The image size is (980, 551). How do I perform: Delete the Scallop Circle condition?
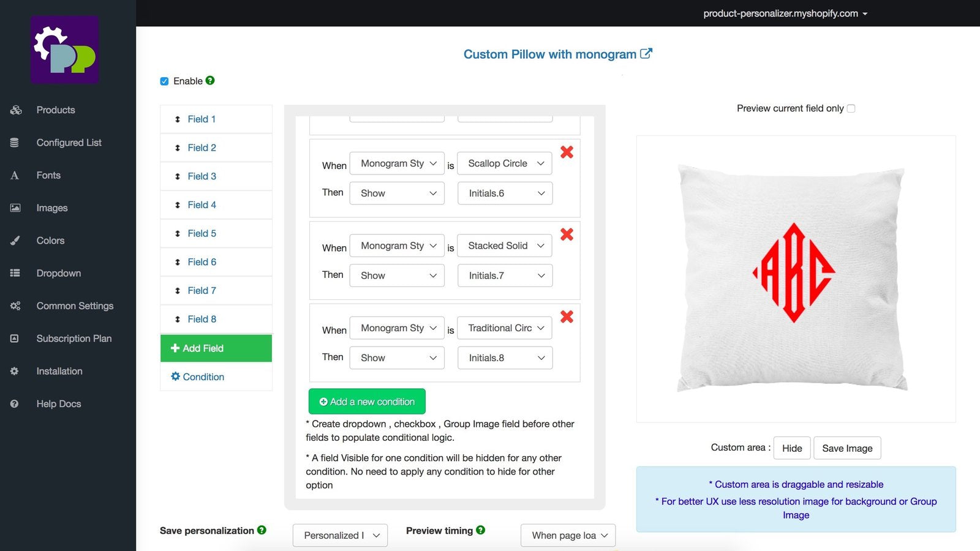567,152
